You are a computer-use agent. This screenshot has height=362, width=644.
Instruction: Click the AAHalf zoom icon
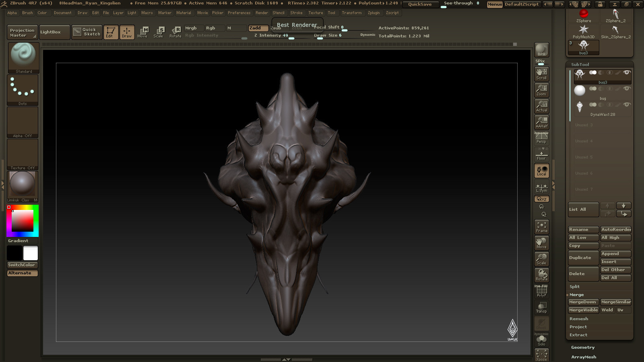(541, 122)
